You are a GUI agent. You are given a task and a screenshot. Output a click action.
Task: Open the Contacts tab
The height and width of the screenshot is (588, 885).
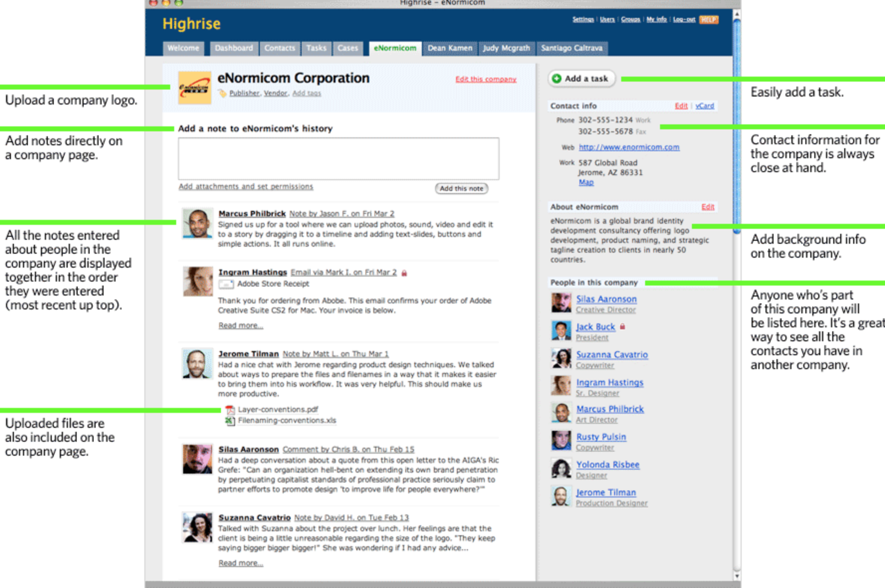click(280, 48)
